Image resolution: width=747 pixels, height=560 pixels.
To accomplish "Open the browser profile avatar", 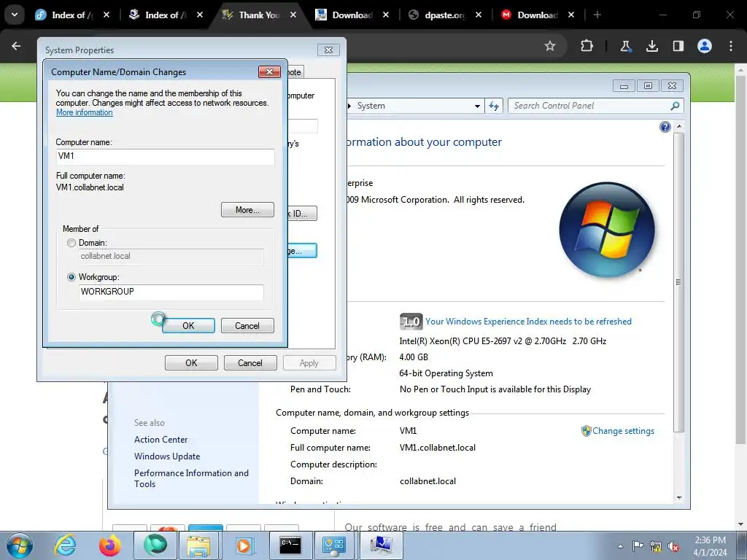I will 705,46.
